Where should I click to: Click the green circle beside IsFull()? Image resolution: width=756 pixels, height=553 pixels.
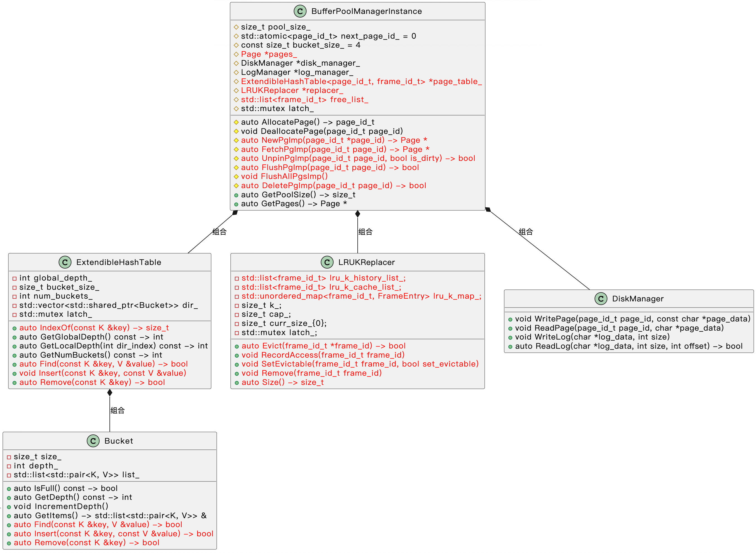click(x=9, y=489)
